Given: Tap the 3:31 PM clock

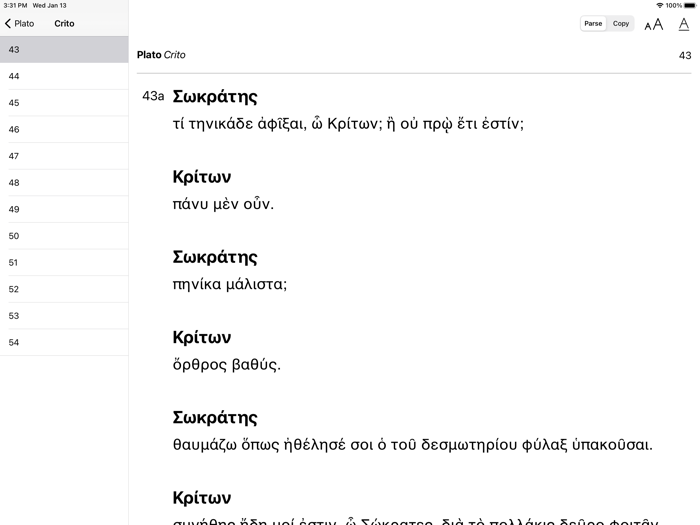Looking at the screenshot, I should (15, 5).
